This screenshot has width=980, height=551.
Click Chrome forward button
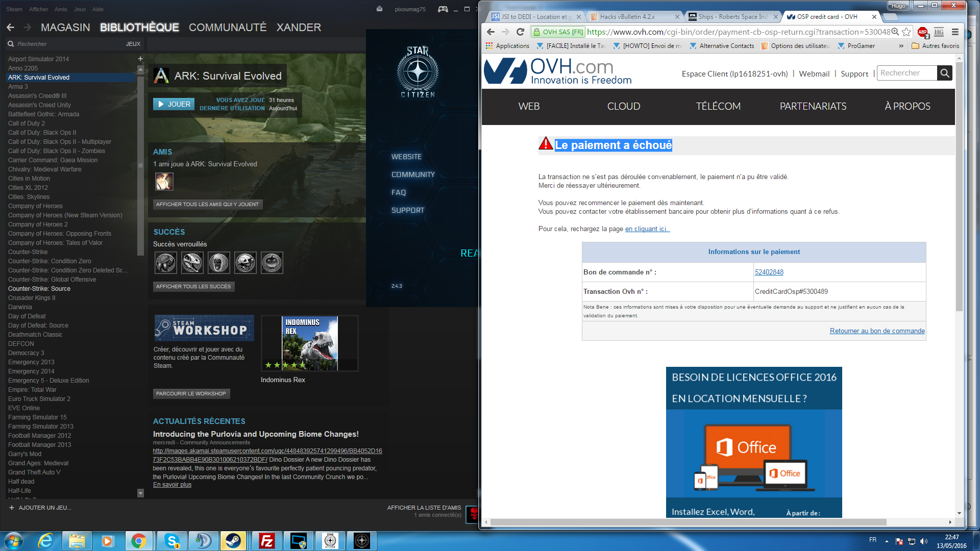coord(505,32)
